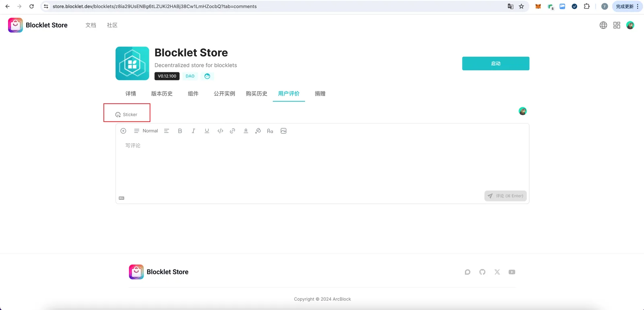The width and height of the screenshot is (644, 310).
Task: Click the footer Blocklet Store logo
Action: click(159, 272)
